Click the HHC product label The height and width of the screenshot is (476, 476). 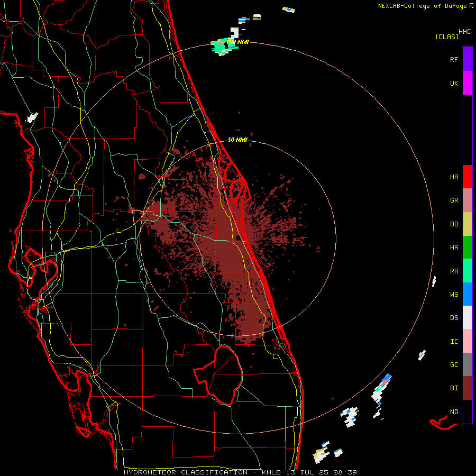[x=465, y=31]
